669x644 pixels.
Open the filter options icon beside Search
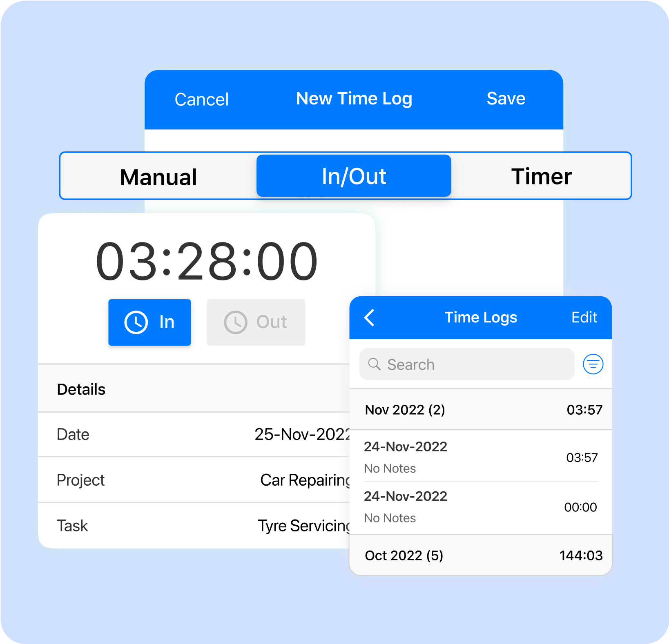click(x=593, y=364)
